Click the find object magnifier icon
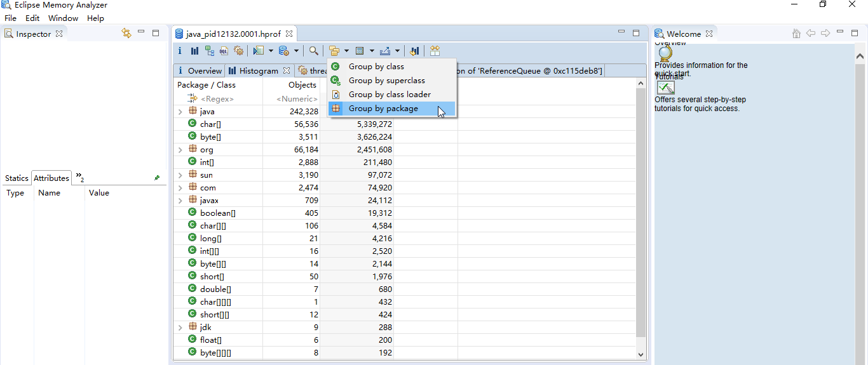 click(314, 51)
